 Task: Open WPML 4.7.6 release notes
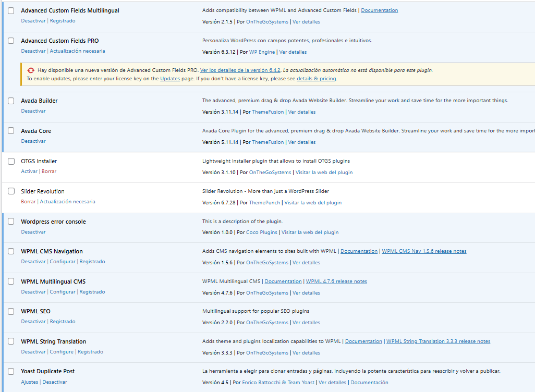click(336, 281)
